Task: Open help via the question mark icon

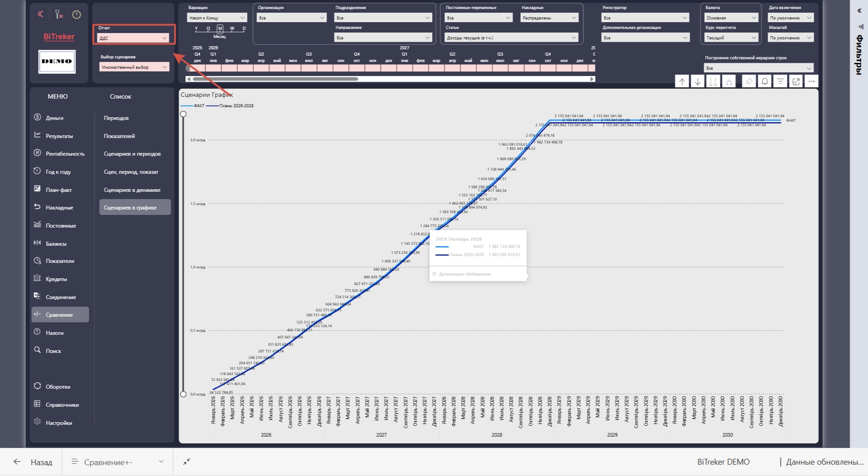Action: coord(77,14)
